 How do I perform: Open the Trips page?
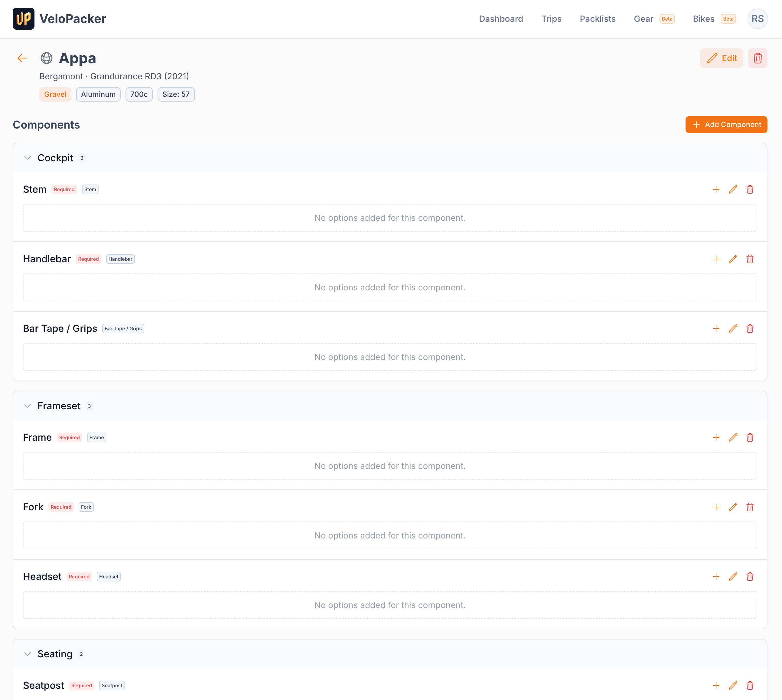pos(551,19)
